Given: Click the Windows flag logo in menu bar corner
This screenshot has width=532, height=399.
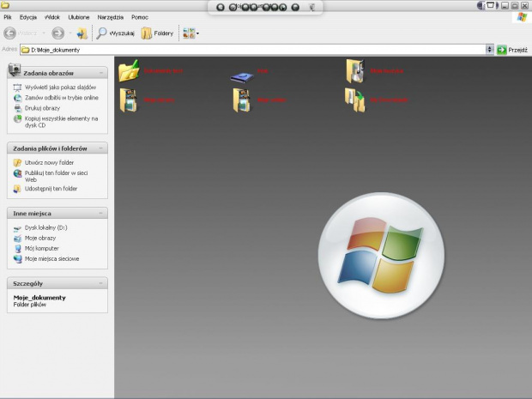Looking at the screenshot, I should tap(522, 17).
